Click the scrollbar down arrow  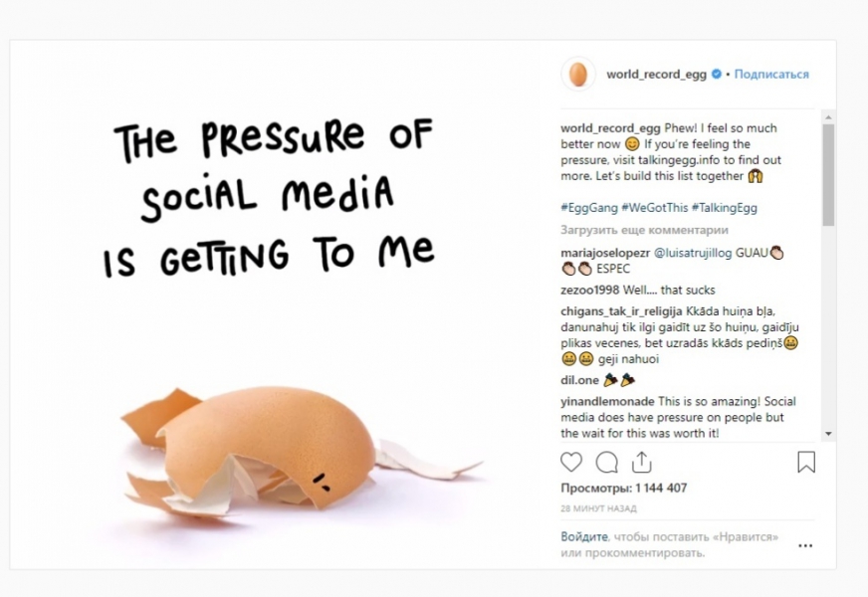pyautogui.click(x=828, y=435)
